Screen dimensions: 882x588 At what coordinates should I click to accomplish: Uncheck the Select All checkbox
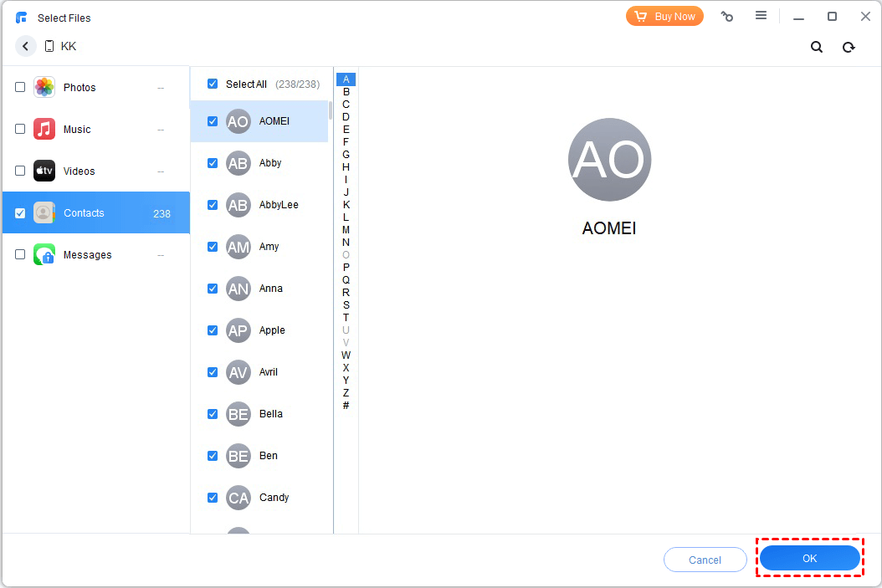(x=213, y=84)
